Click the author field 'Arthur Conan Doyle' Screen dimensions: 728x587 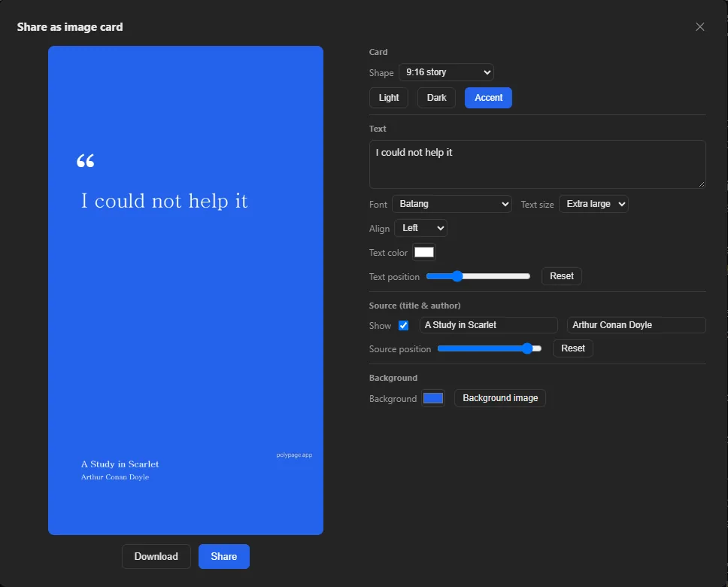[636, 325]
